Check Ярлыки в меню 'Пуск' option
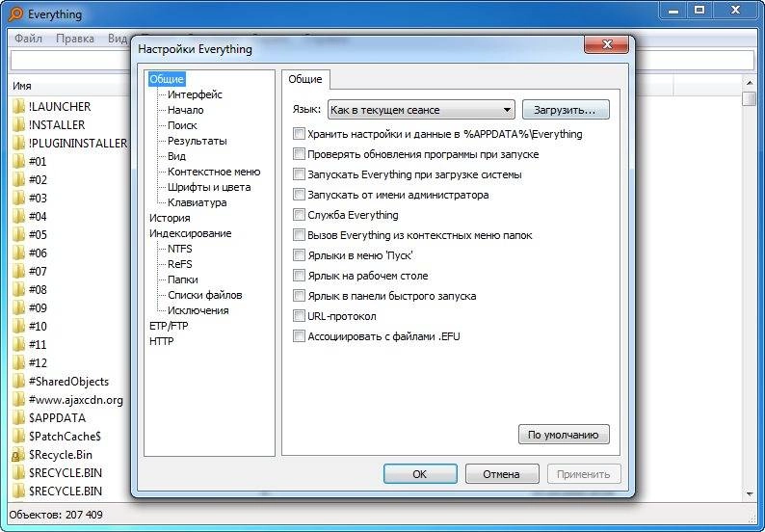The width and height of the screenshot is (765, 532). pyautogui.click(x=299, y=255)
